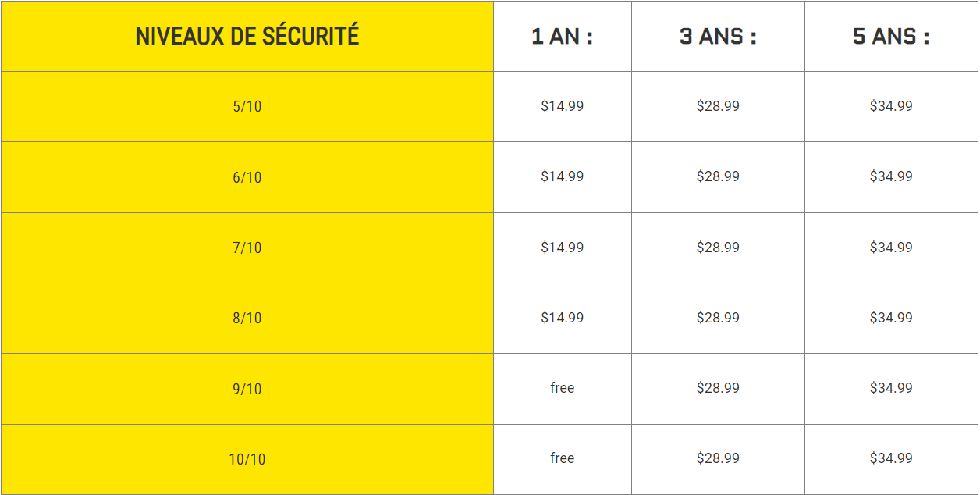Select the "3 ANS :" column header

(718, 37)
